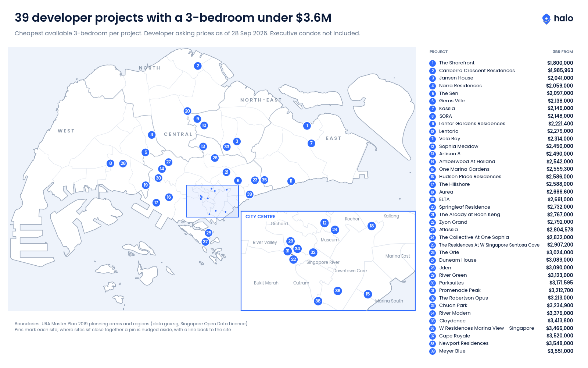Select map pin 4 near Central
The image size is (588, 368).
coord(152,135)
